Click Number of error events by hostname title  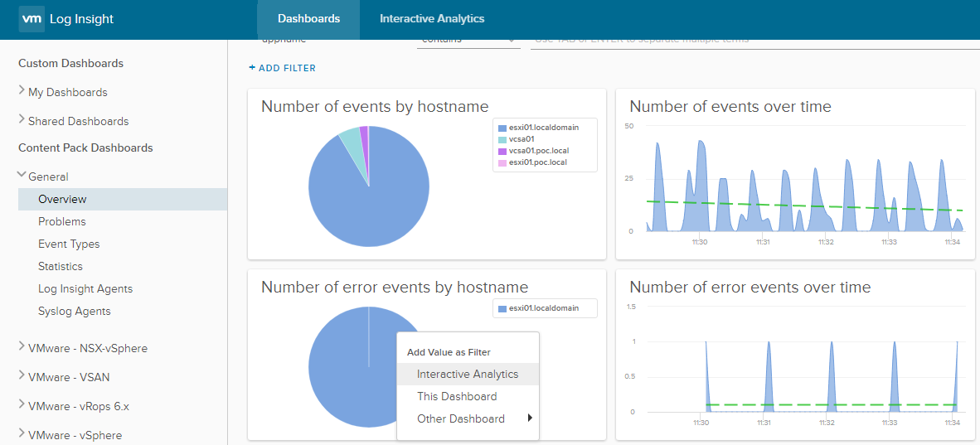[395, 288]
